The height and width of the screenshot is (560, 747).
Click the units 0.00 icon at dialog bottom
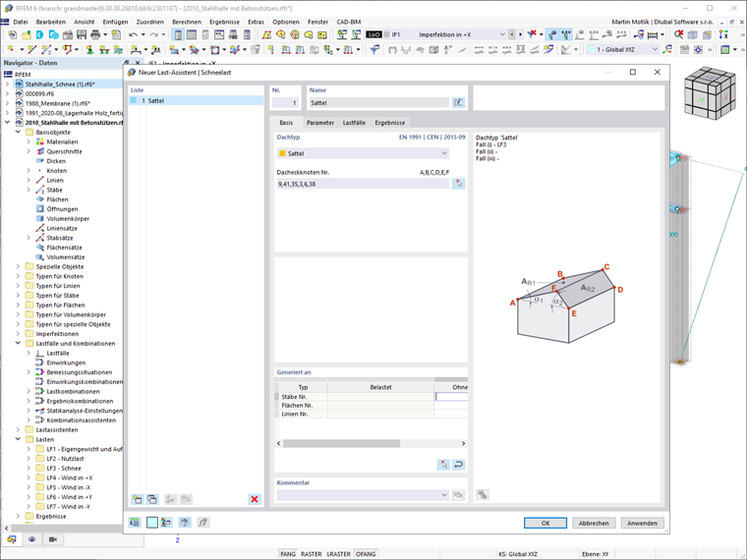pos(135,523)
